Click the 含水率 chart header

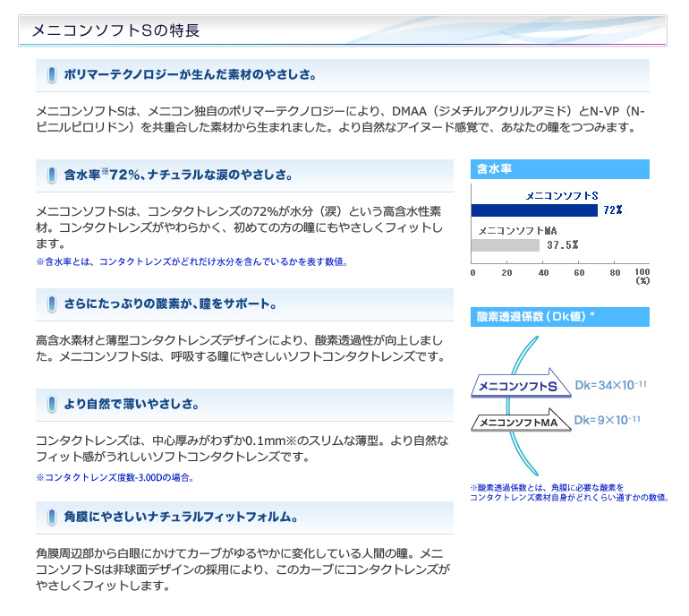pos(560,169)
